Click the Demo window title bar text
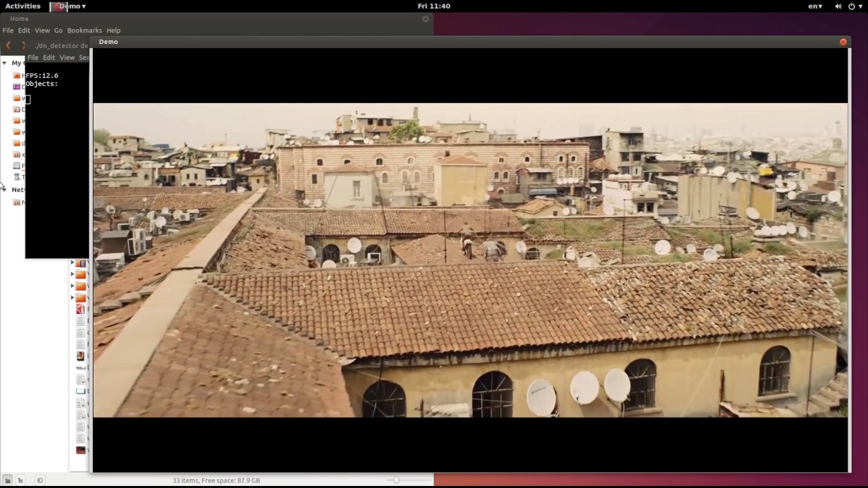Image resolution: width=868 pixels, height=488 pixels. coord(108,42)
